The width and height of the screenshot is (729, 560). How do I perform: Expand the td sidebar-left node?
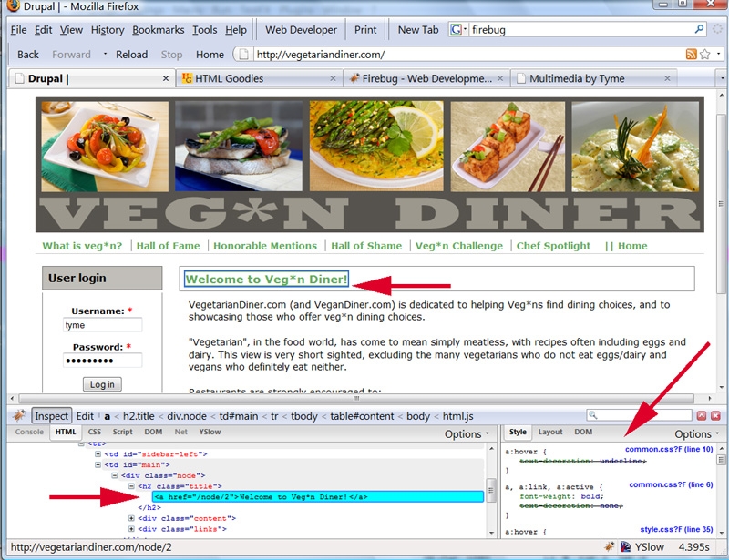pyautogui.click(x=98, y=453)
